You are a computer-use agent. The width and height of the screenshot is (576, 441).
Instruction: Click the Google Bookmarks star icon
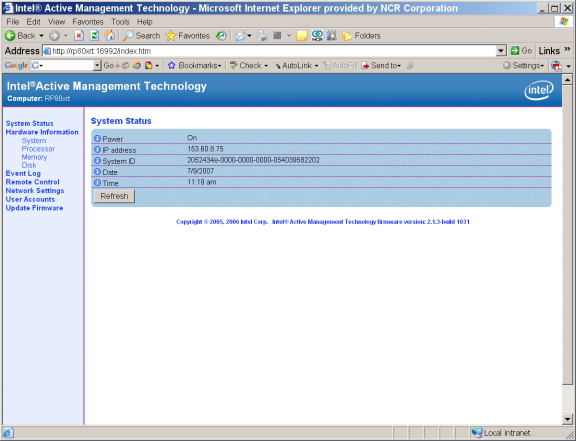[171, 65]
